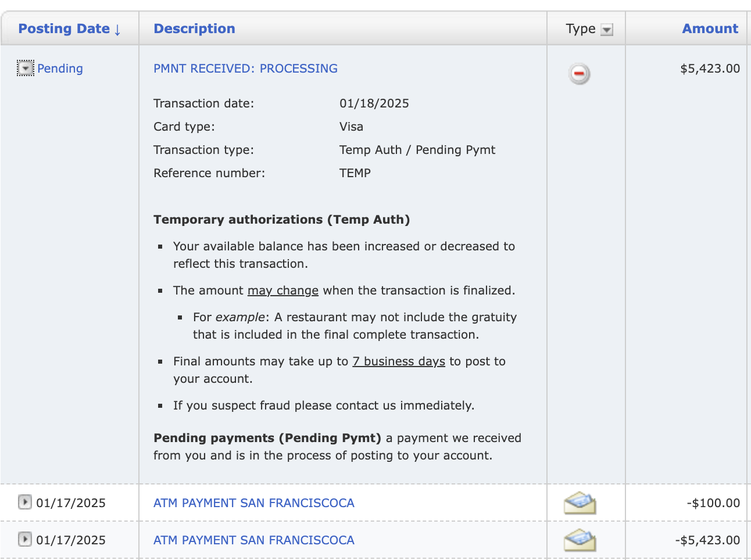Click the Pending label link
This screenshot has width=751, height=560.
(60, 68)
